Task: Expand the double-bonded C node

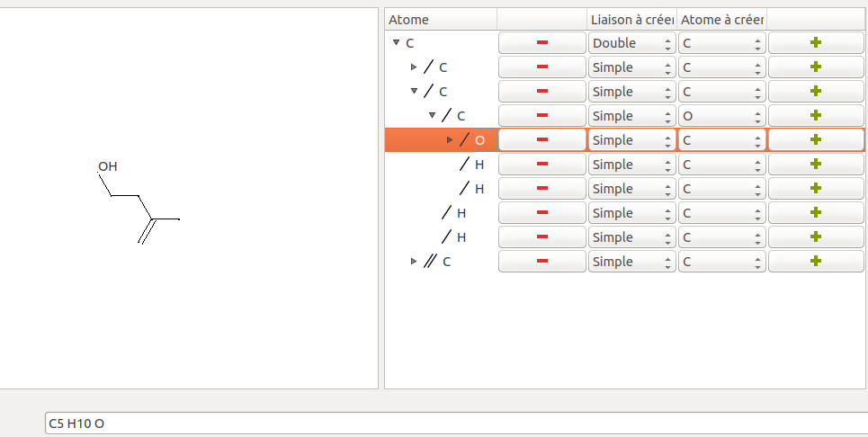Action: coord(414,262)
